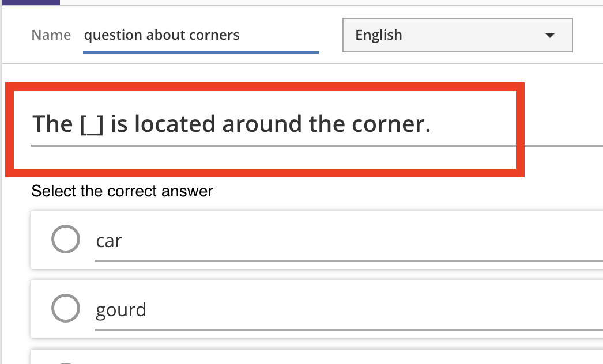Image resolution: width=603 pixels, height=364 pixels.
Task: Click the car answer text field
Action: (x=346, y=241)
